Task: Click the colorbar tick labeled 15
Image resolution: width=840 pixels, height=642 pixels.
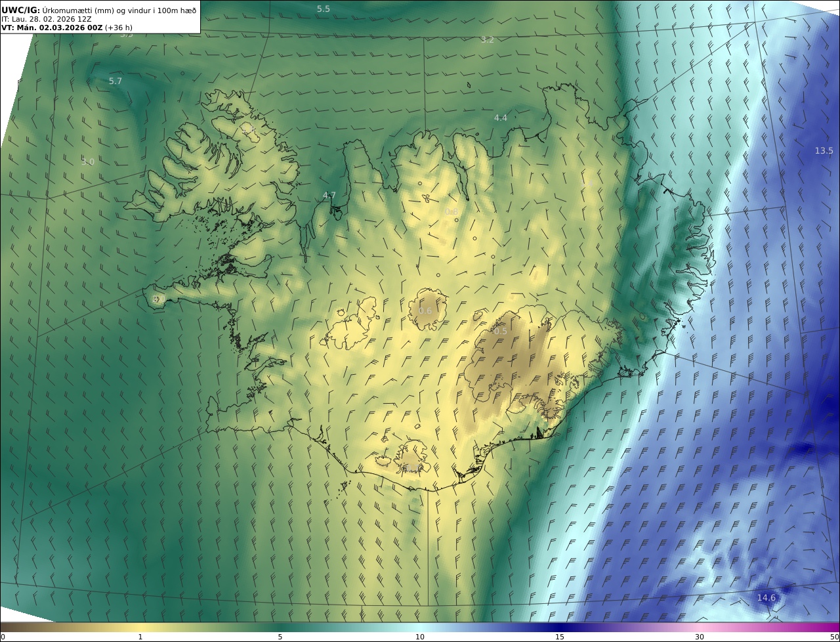Action: pyautogui.click(x=560, y=637)
